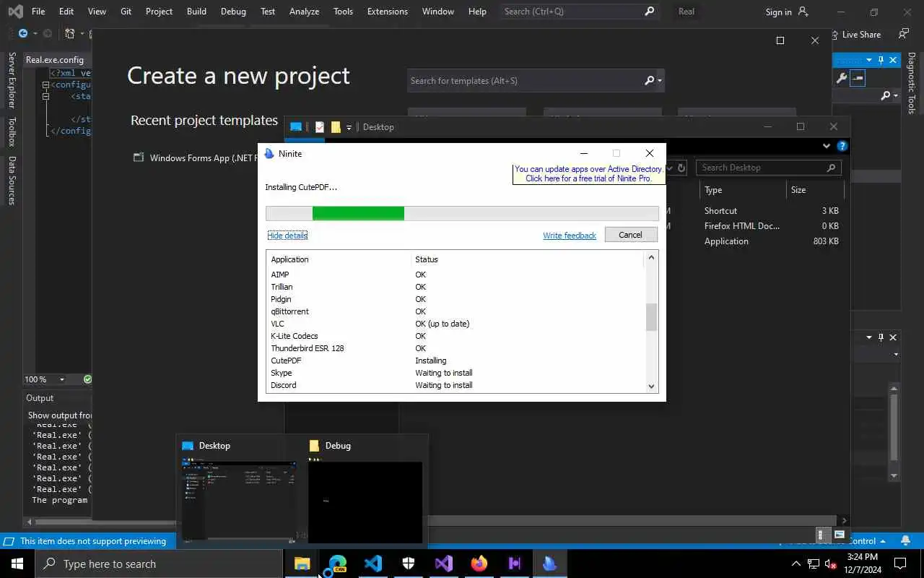Screen dimensions: 924x578
Task: Switch to Visual Studio purple taskbar icon
Action: pos(443,564)
